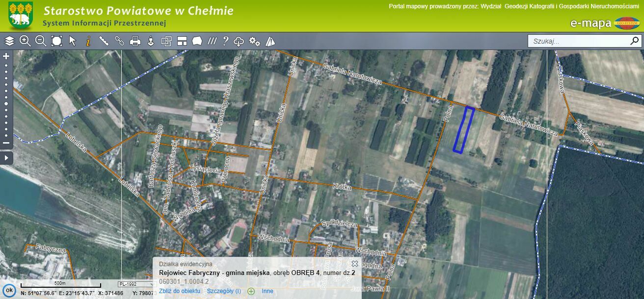The image size is (644, 299).
Task: Select the zoom out magnifier tool
Action: point(41,41)
